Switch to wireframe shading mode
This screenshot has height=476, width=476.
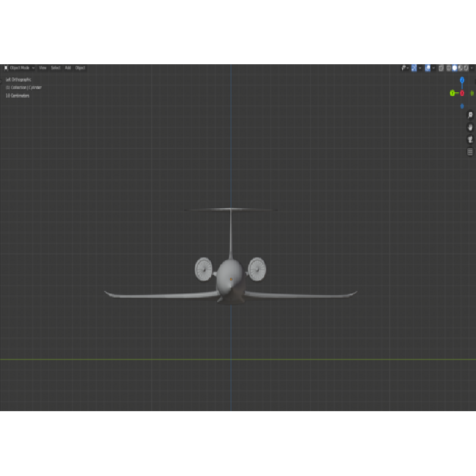pyautogui.click(x=449, y=68)
